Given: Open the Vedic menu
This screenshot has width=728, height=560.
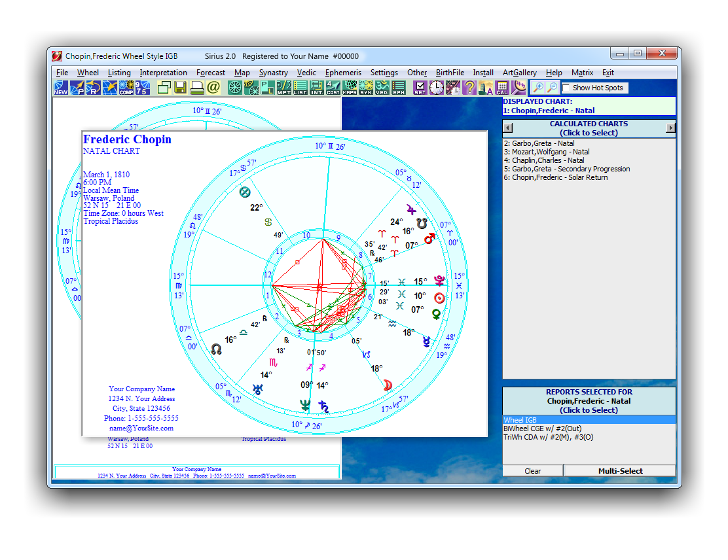Looking at the screenshot, I should [x=306, y=73].
